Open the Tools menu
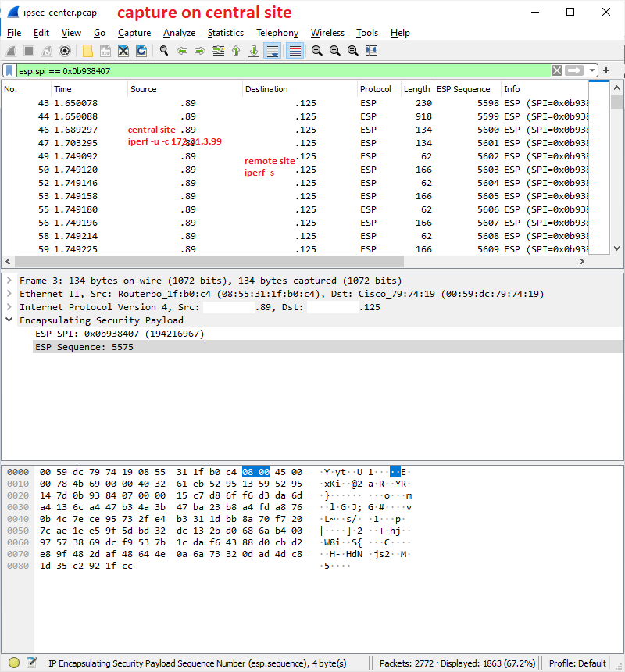625x672 pixels. [367, 33]
